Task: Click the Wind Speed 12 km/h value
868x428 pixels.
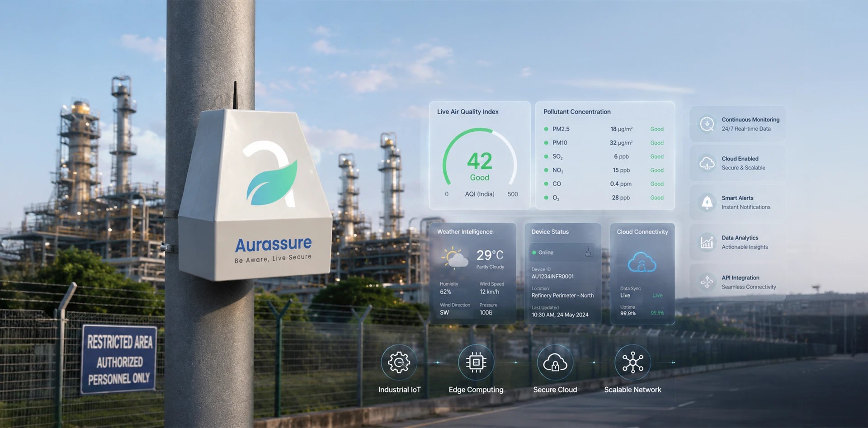Action: pos(489,292)
